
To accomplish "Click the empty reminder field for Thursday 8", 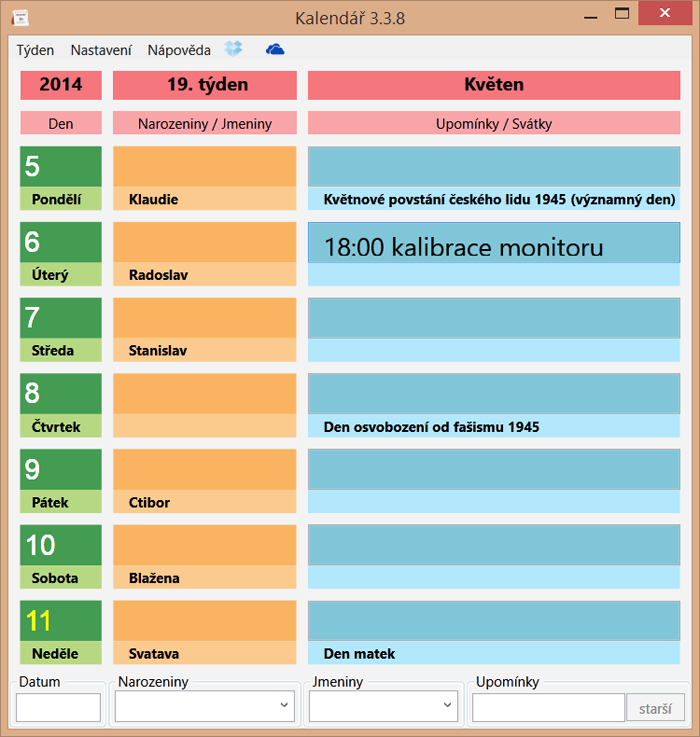I will pos(494,394).
